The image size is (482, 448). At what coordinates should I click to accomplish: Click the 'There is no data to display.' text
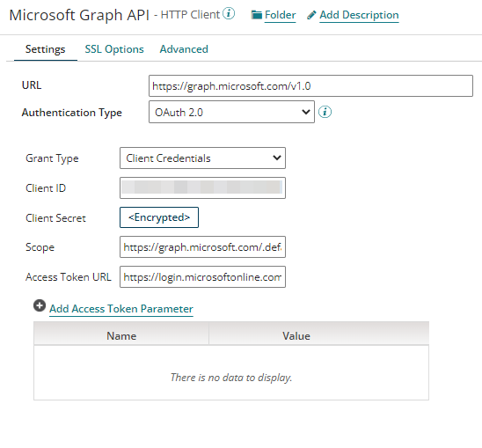point(231,378)
